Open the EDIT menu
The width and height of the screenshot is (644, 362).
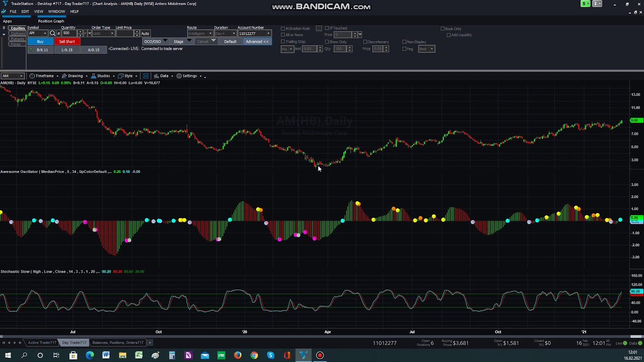tap(25, 12)
